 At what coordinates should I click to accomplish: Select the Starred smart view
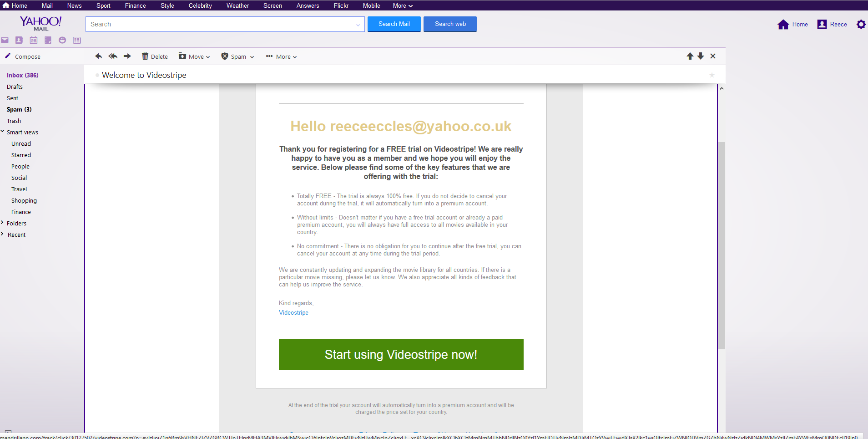pos(21,155)
